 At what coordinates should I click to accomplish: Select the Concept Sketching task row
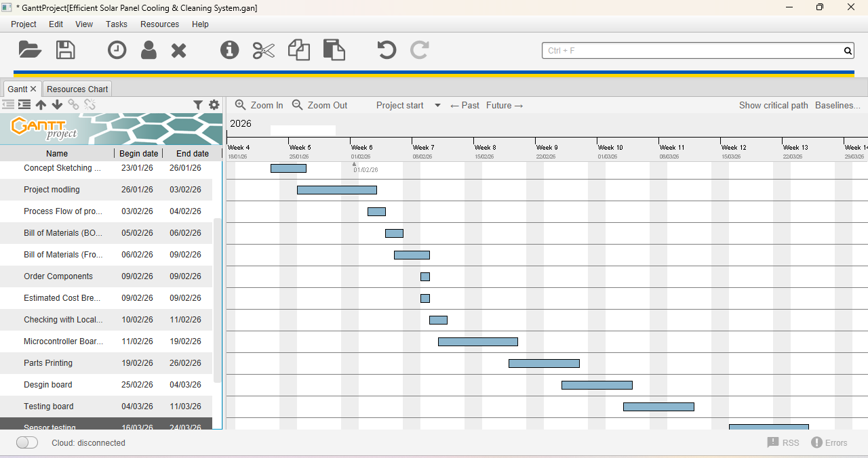click(106, 168)
